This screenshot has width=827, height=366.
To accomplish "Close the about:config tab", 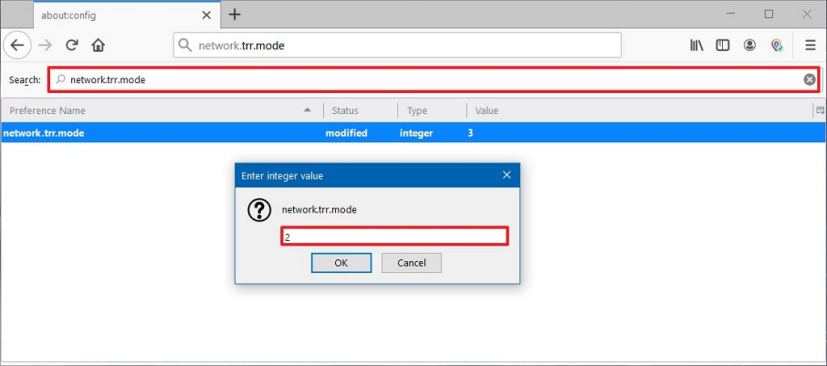I will pyautogui.click(x=206, y=15).
